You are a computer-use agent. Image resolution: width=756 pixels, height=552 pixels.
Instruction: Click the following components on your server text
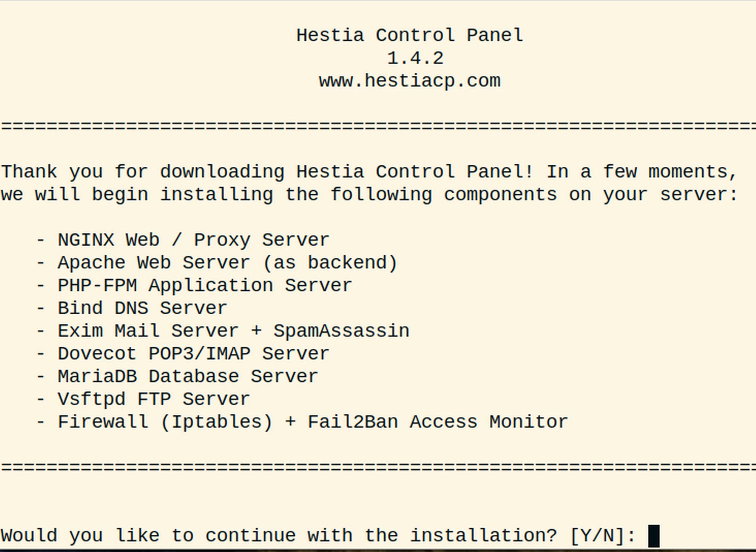pos(534,195)
